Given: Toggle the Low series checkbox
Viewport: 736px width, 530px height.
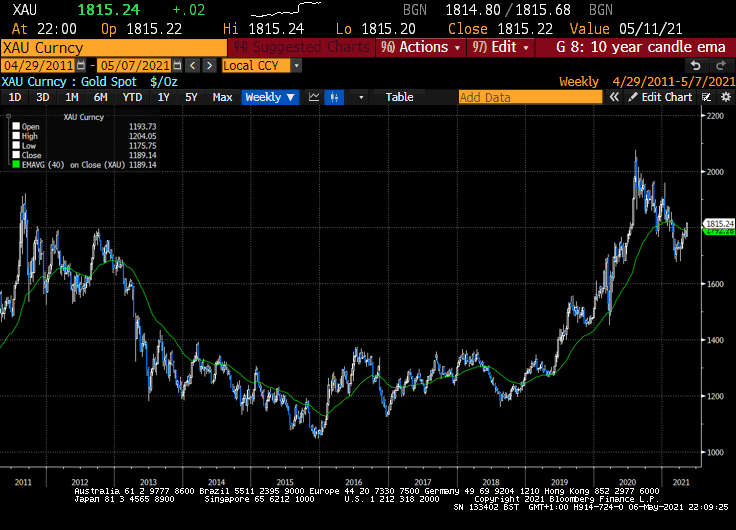Looking at the screenshot, I should point(16,146).
